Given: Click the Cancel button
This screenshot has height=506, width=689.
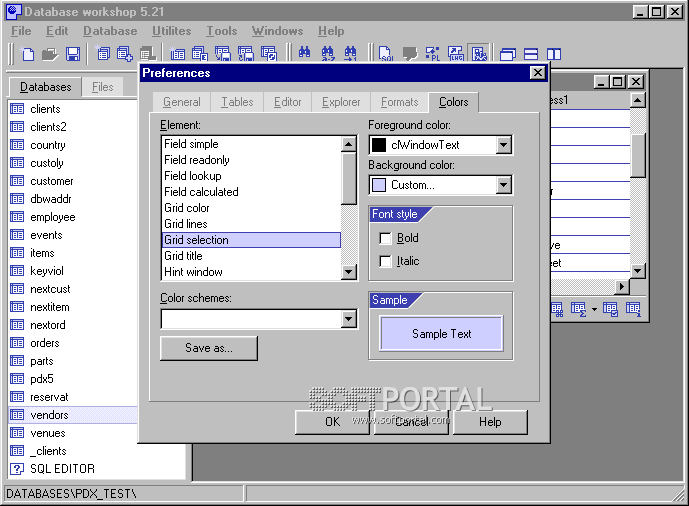Looking at the screenshot, I should (x=411, y=422).
